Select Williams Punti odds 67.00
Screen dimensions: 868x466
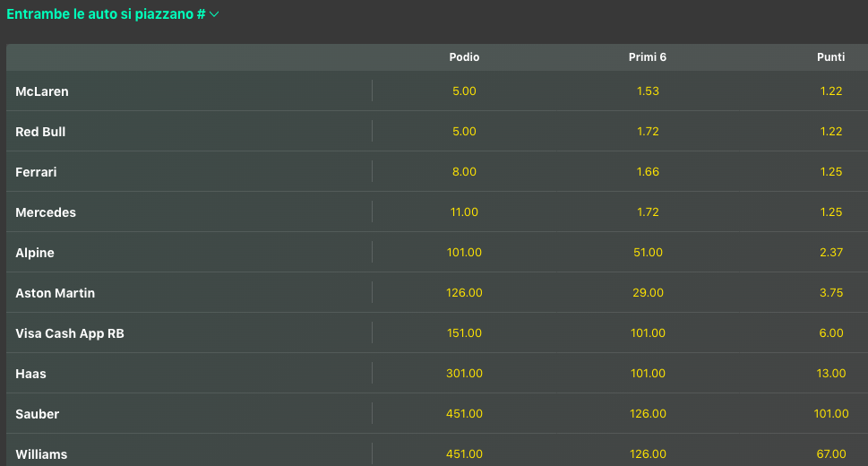coord(831,454)
